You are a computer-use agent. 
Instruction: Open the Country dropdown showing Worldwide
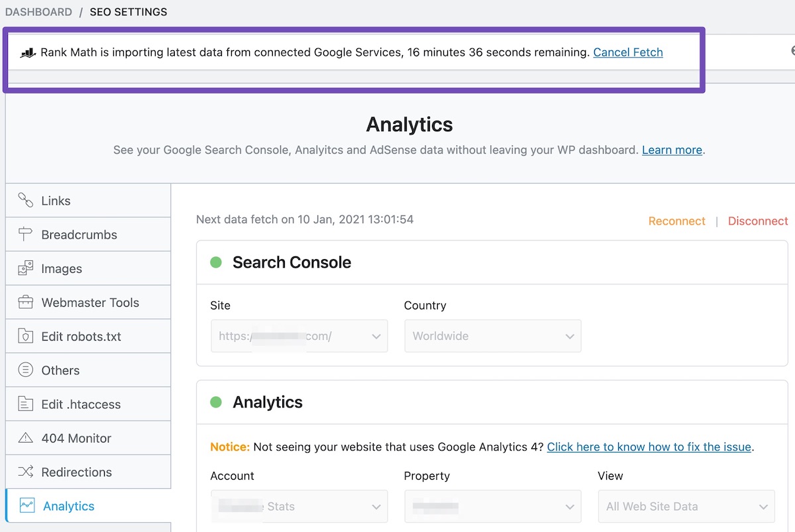click(x=493, y=336)
